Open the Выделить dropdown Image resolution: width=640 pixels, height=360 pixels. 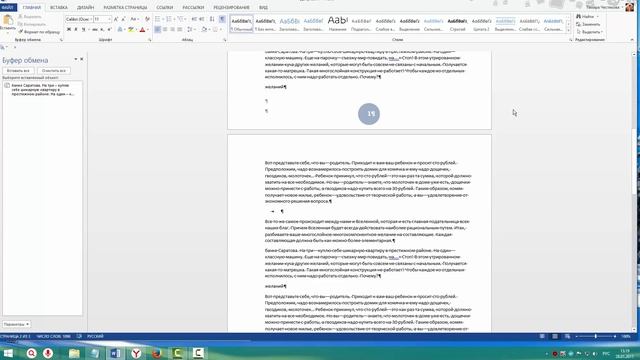590,32
